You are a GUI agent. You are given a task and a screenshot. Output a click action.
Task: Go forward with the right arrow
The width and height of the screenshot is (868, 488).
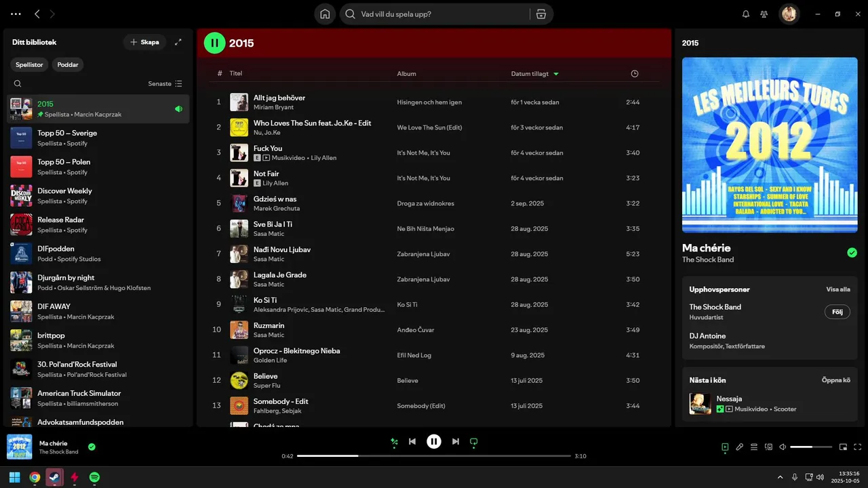pyautogui.click(x=53, y=14)
